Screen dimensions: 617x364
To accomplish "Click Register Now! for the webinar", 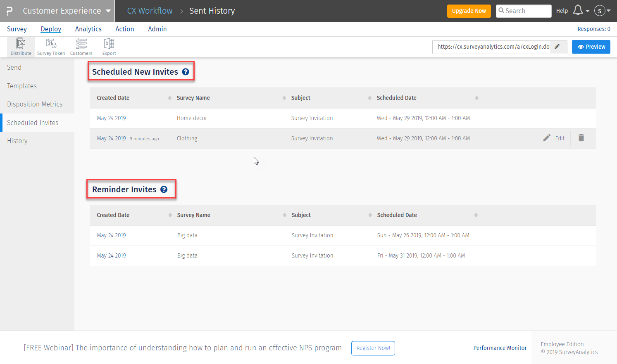I will pos(373,348).
